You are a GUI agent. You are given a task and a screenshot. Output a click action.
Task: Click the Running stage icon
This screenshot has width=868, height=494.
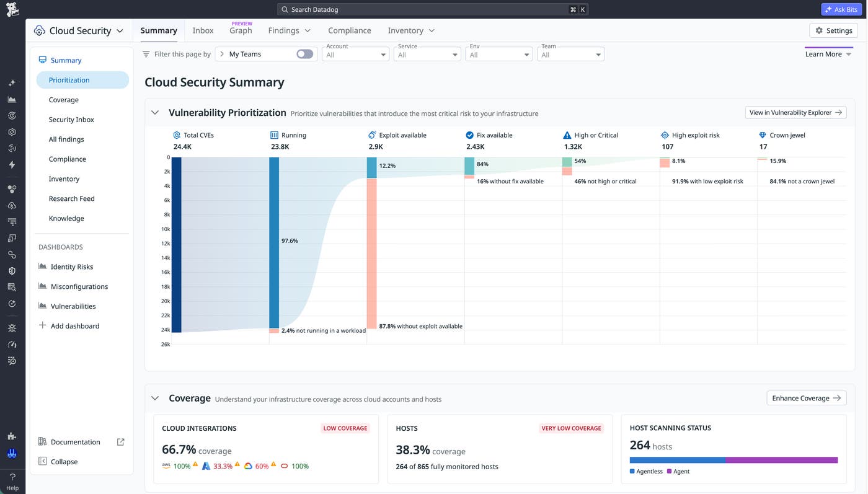pos(274,135)
